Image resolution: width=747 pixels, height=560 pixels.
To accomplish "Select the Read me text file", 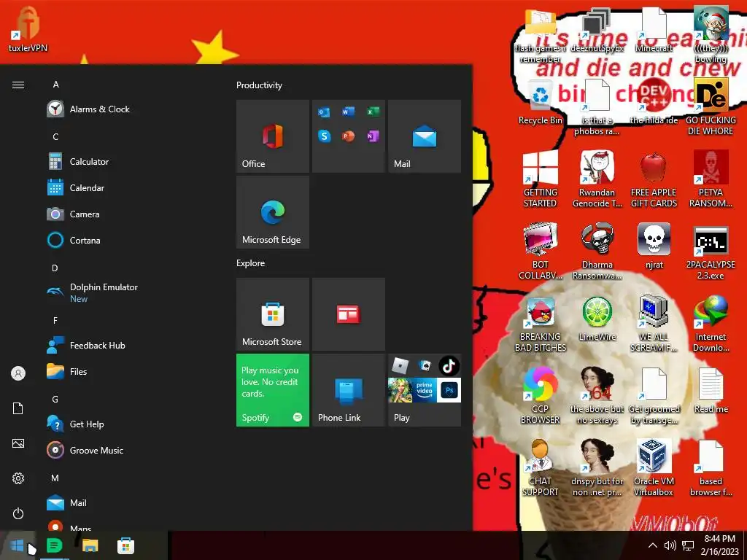I will (x=711, y=390).
